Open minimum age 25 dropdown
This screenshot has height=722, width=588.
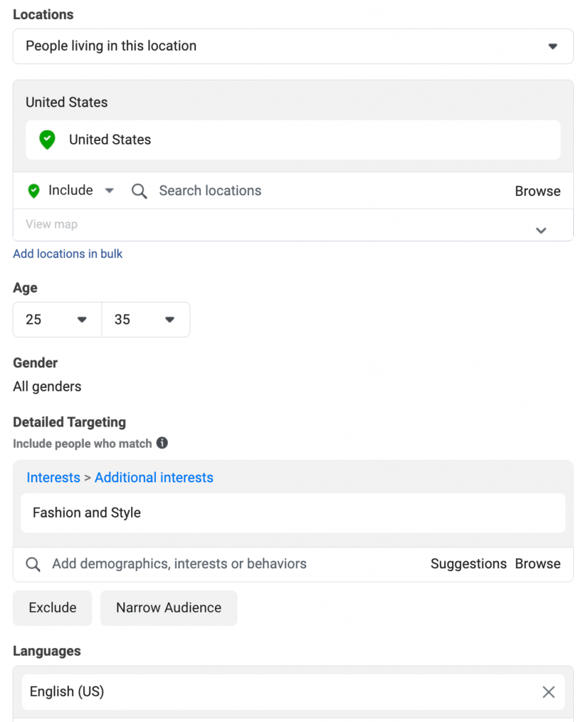57,319
